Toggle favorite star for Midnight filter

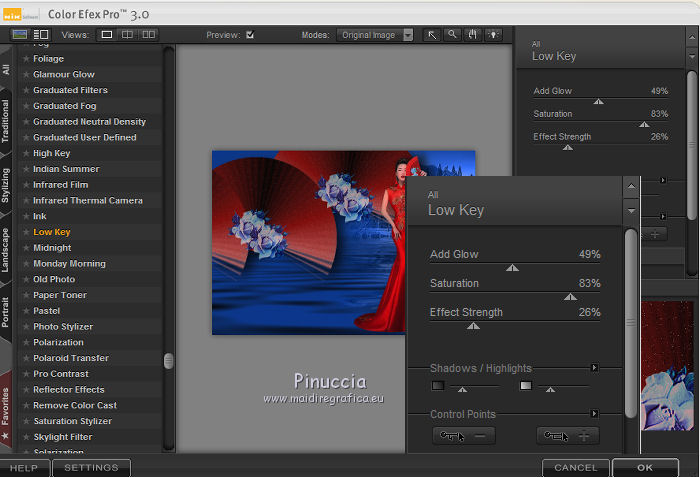click(x=26, y=248)
